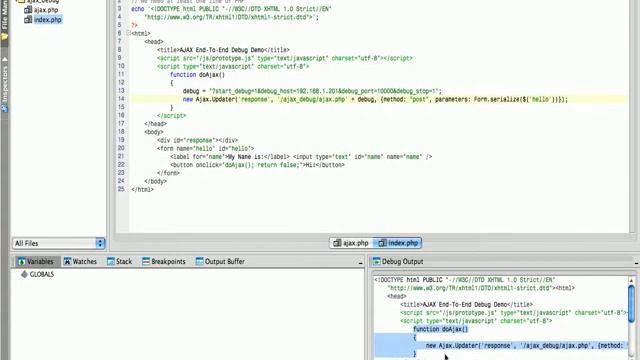Click the div id="response" line
This screenshot has height=360, width=640.
coord(198,140)
